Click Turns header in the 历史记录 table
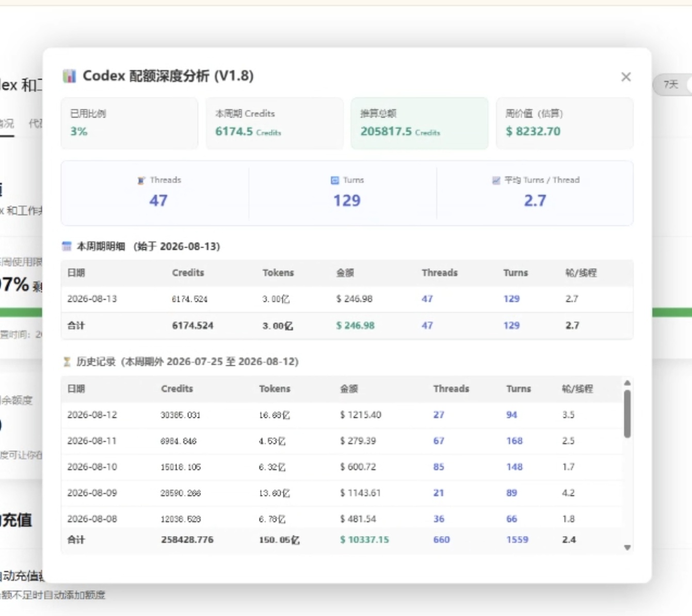 519,389
